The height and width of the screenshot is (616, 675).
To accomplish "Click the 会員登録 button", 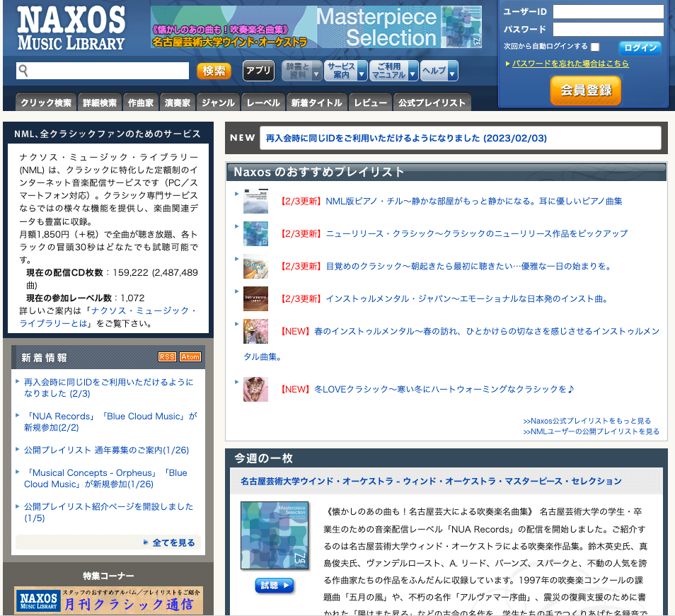I will [586, 91].
